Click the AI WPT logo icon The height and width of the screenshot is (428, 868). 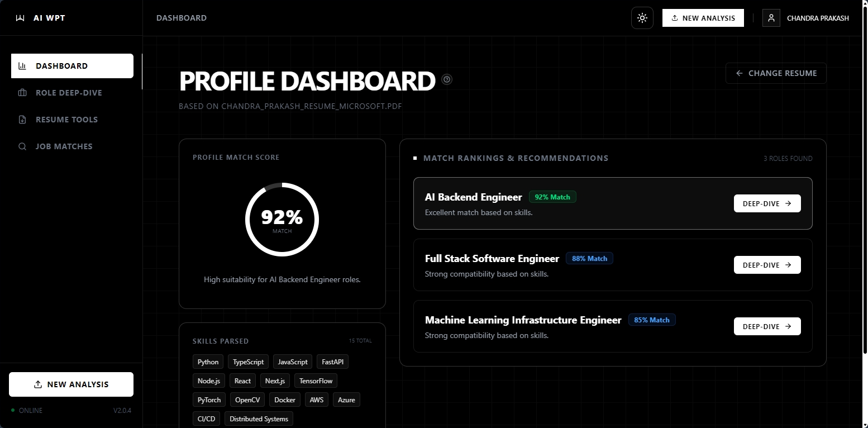click(x=20, y=18)
